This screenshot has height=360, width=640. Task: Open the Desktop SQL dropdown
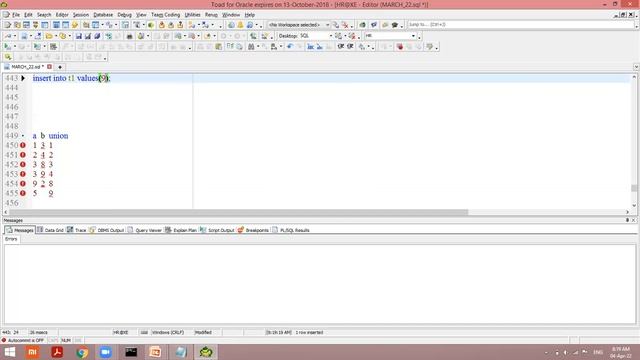point(331,36)
